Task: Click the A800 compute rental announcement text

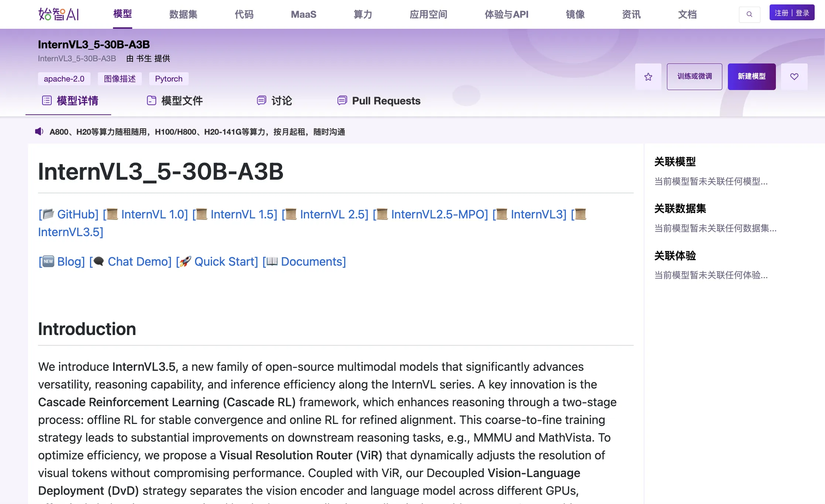Action: point(197,132)
